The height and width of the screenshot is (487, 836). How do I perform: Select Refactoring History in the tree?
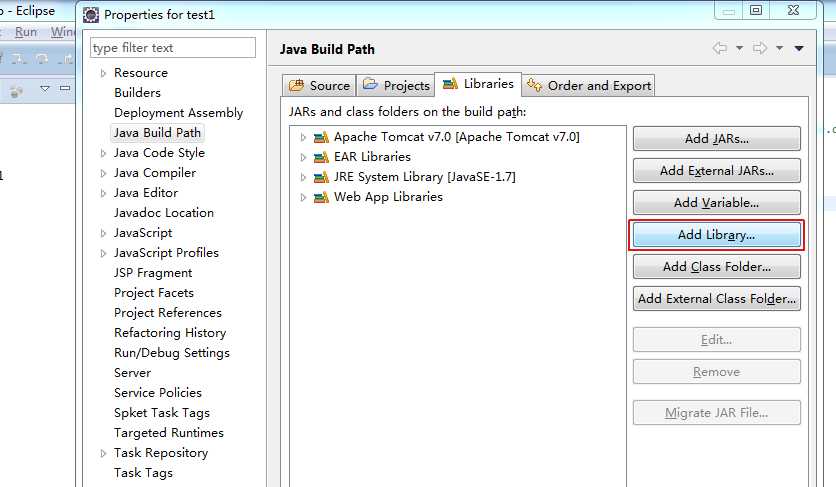pos(170,333)
